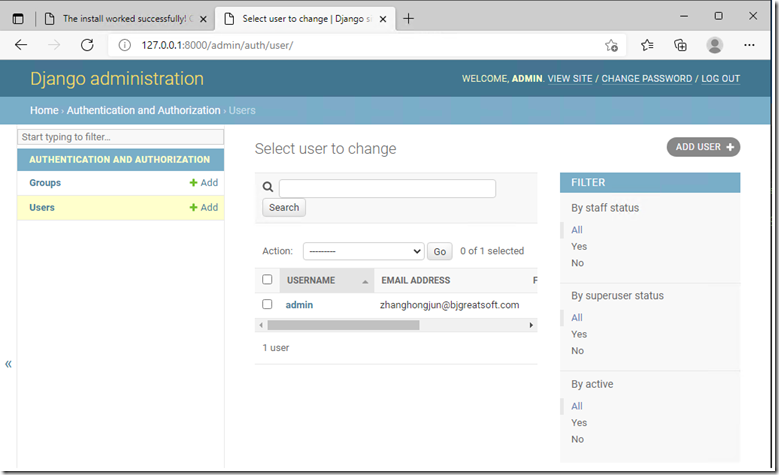Open the browser profile avatar
The width and height of the screenshot is (779, 475).
coord(714,45)
